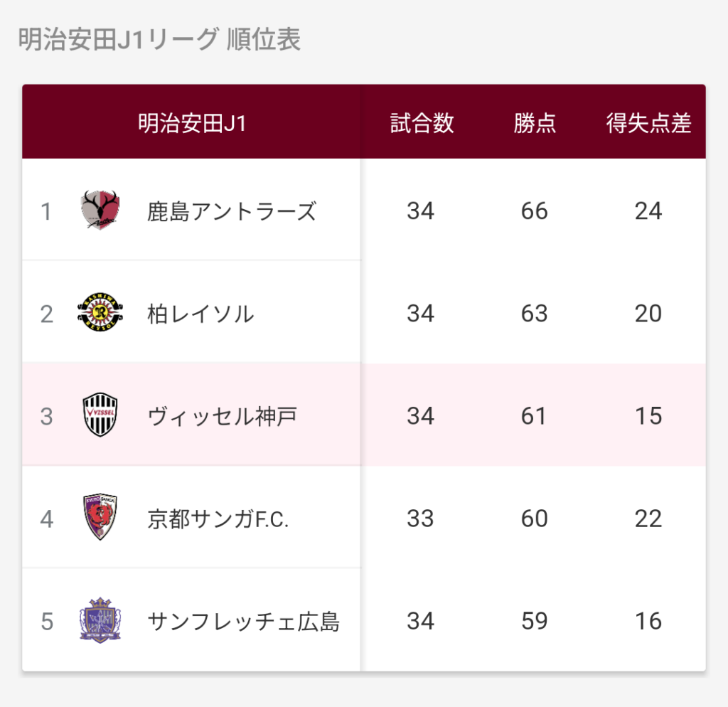Click the 試合数 column header
This screenshot has width=728, height=707.
422,123
